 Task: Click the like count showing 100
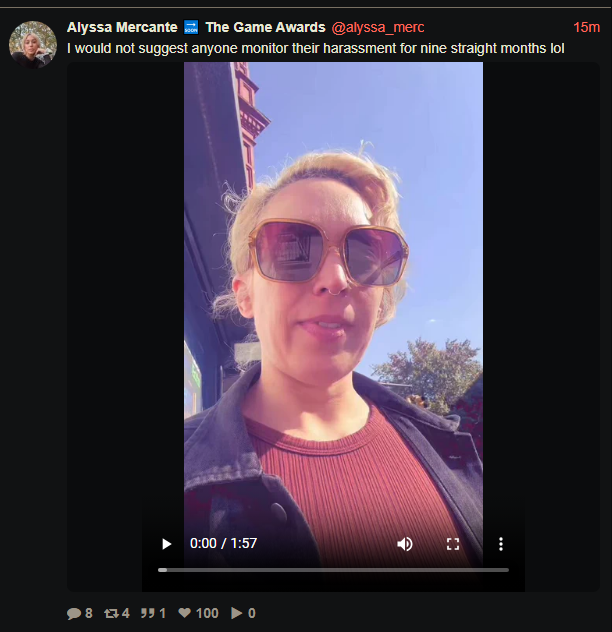pyautogui.click(x=207, y=613)
